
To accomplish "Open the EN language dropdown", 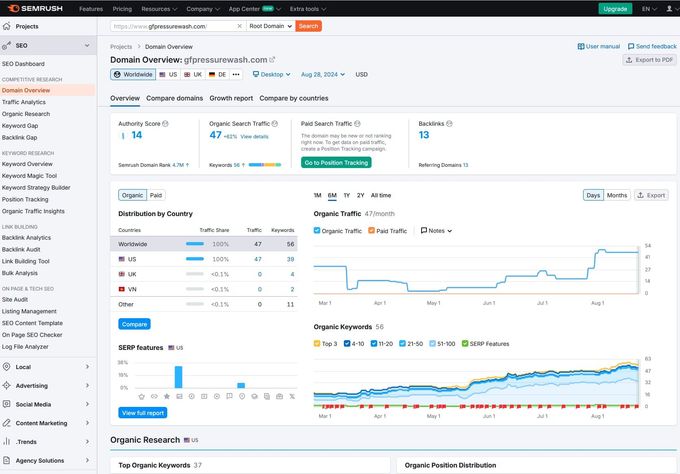I will 649,9.
